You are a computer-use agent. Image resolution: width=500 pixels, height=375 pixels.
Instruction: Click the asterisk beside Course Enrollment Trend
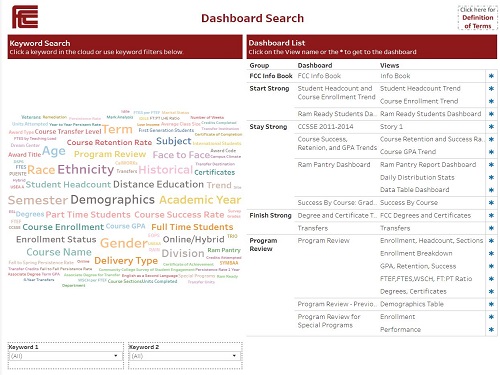491,101
